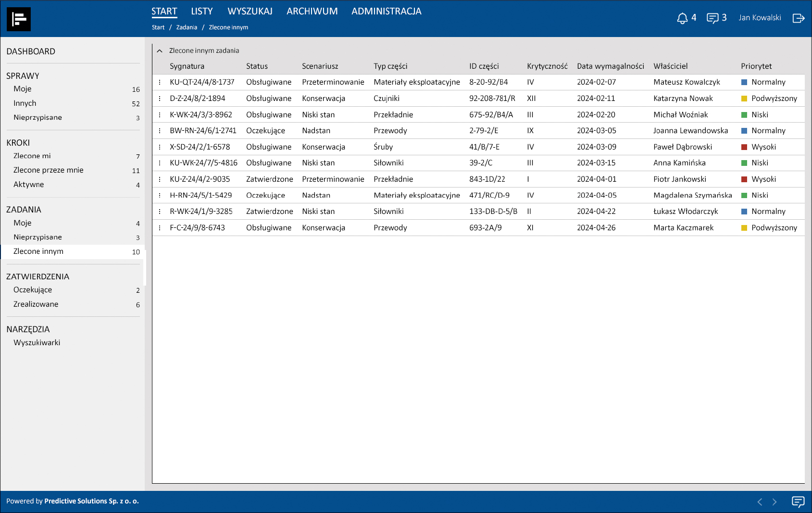Click the logout icon
The height and width of the screenshot is (513, 812).
(x=799, y=18)
